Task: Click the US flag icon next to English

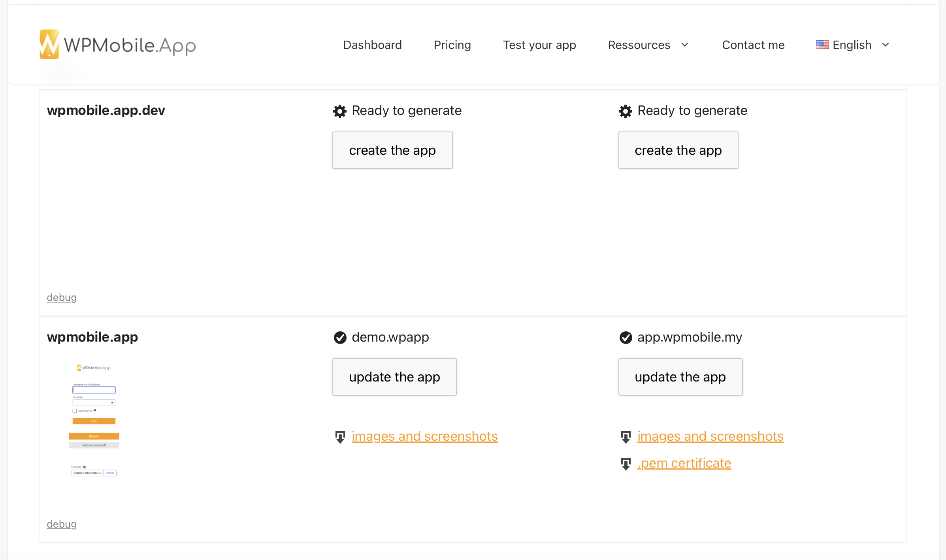Action: point(822,45)
